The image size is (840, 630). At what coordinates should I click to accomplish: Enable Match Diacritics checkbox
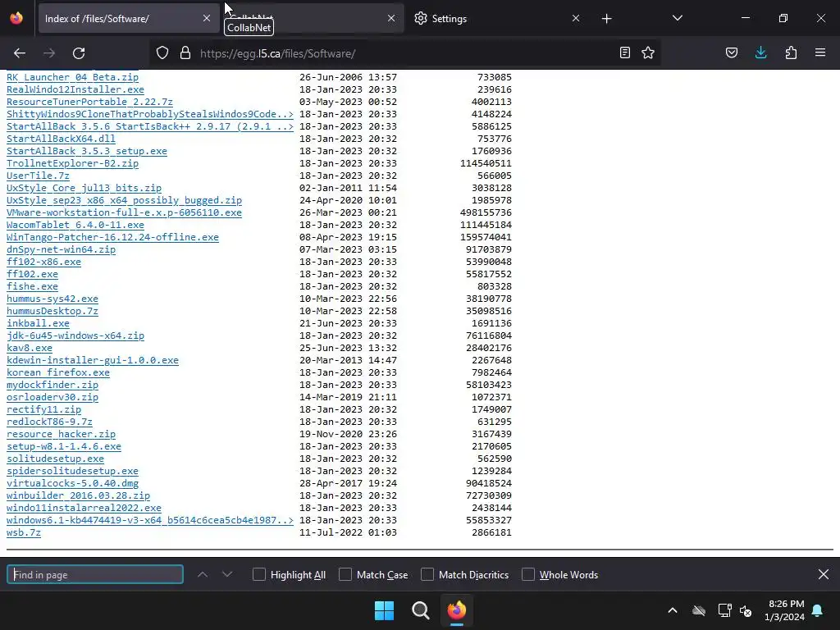(427, 575)
